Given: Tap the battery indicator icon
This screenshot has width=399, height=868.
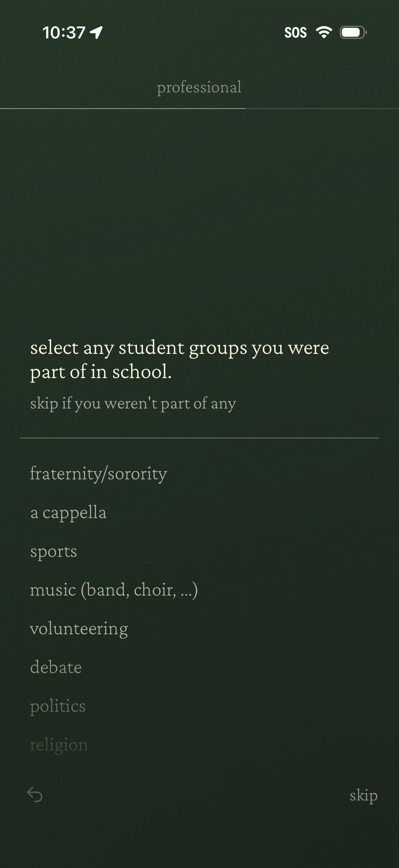Looking at the screenshot, I should coord(353,32).
